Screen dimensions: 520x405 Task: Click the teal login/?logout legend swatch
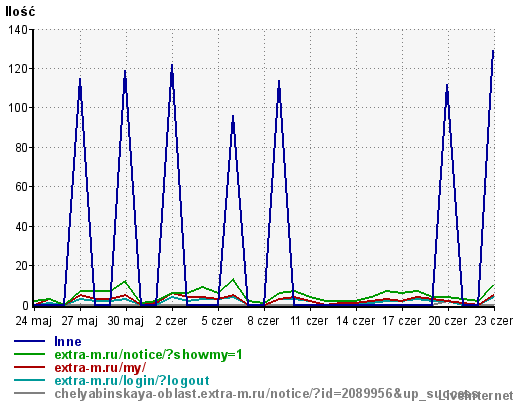click(x=29, y=380)
